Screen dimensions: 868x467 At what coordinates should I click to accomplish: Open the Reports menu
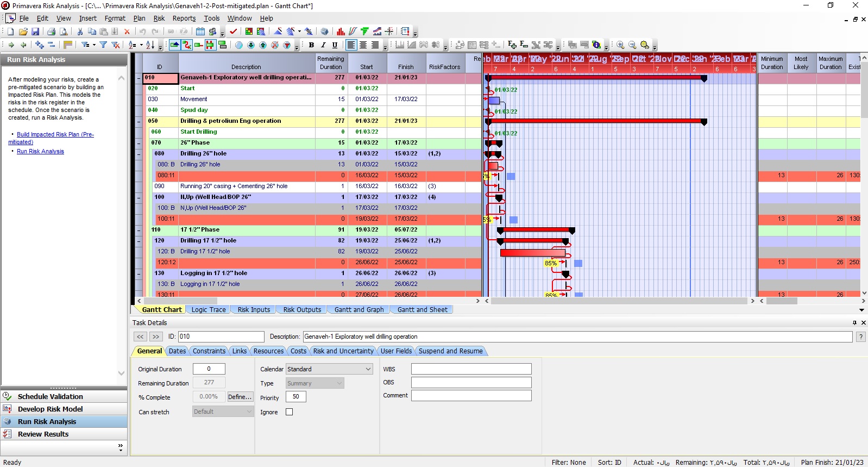tap(184, 18)
